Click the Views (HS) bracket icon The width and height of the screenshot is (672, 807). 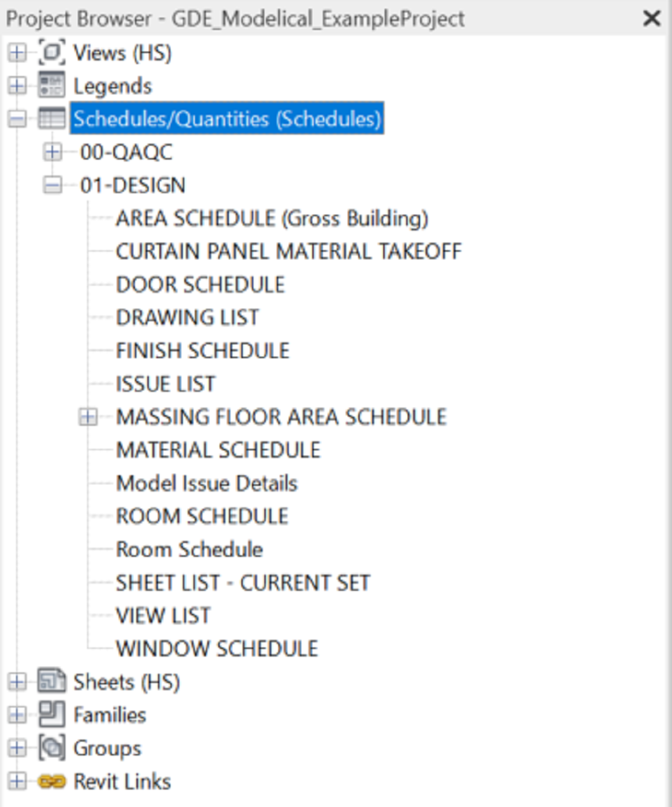tap(52, 52)
